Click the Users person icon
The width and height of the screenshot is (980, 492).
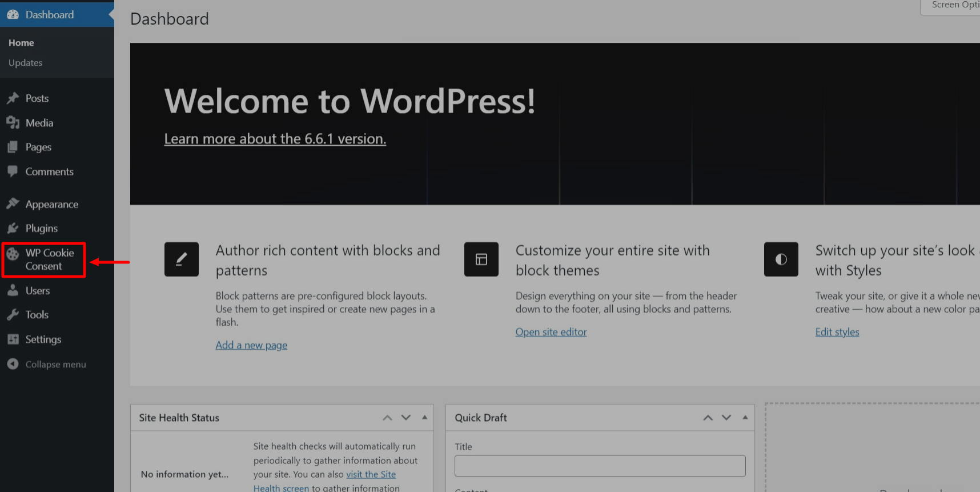[x=13, y=290]
